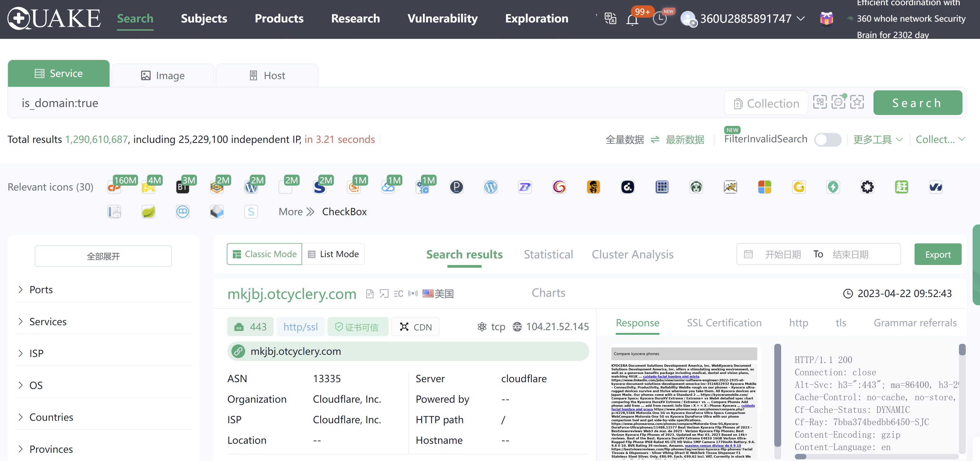Expand the Countries filter section
Image resolution: width=980 pixels, height=461 pixels.
pyautogui.click(x=51, y=417)
